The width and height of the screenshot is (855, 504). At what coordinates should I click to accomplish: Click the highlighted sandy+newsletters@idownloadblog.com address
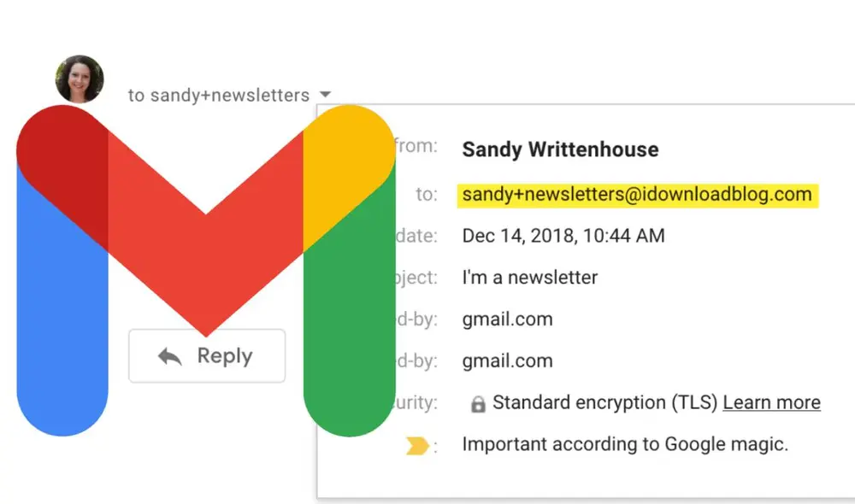click(637, 194)
